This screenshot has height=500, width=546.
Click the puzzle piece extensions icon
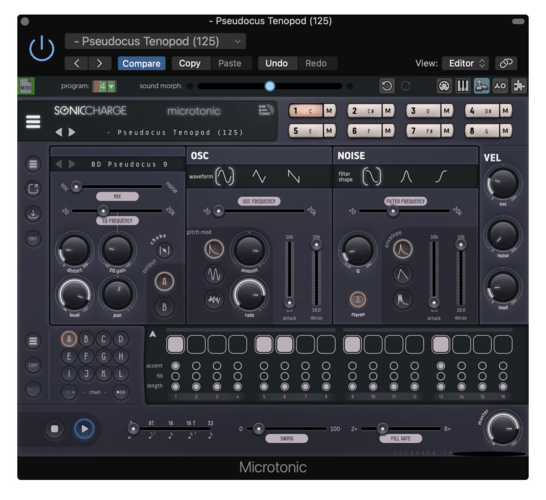pyautogui.click(x=519, y=86)
